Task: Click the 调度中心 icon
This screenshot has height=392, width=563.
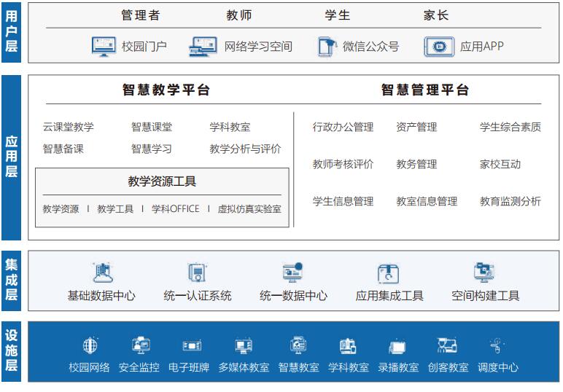Action: (497, 345)
